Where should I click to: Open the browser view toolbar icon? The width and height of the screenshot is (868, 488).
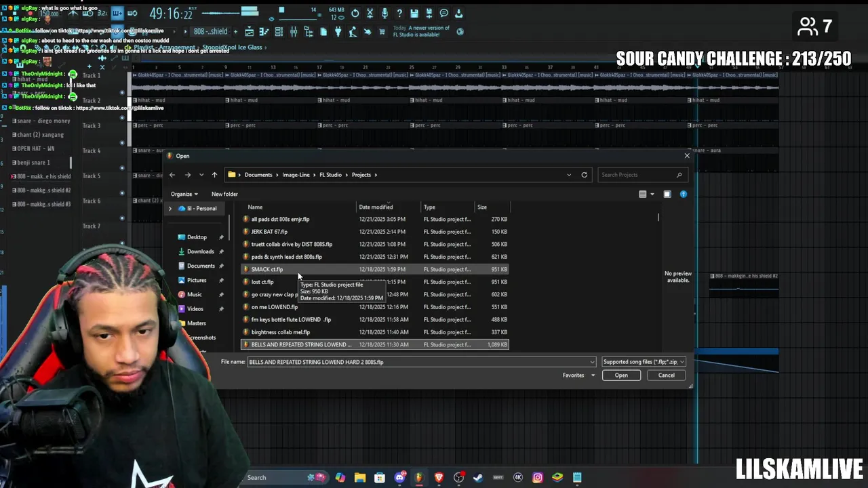pos(309,32)
